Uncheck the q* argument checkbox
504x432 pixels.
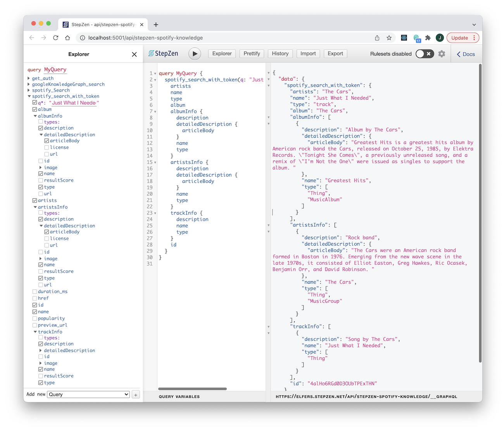35,102
